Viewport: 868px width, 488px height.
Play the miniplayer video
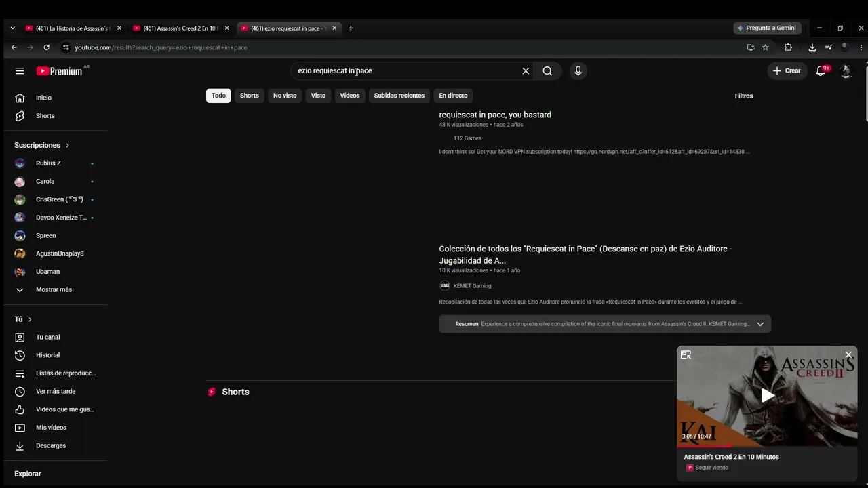pyautogui.click(x=767, y=396)
